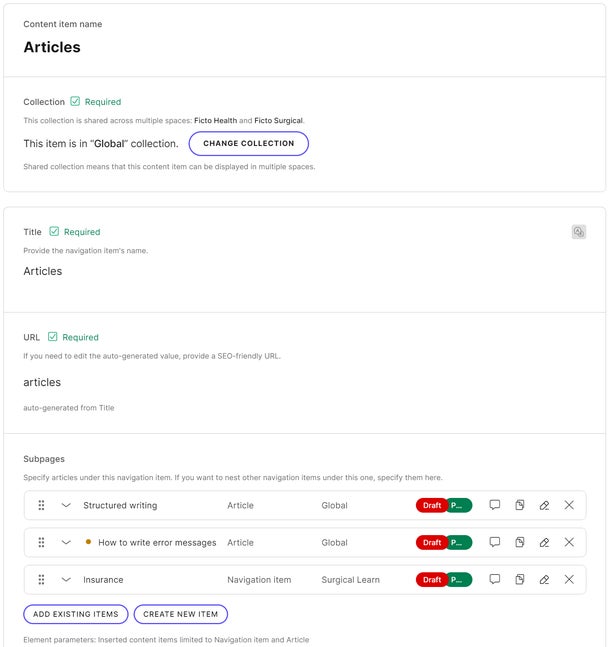The height and width of the screenshot is (647, 608).
Task: Click Global collection in Structured writing row
Action: [x=334, y=505]
